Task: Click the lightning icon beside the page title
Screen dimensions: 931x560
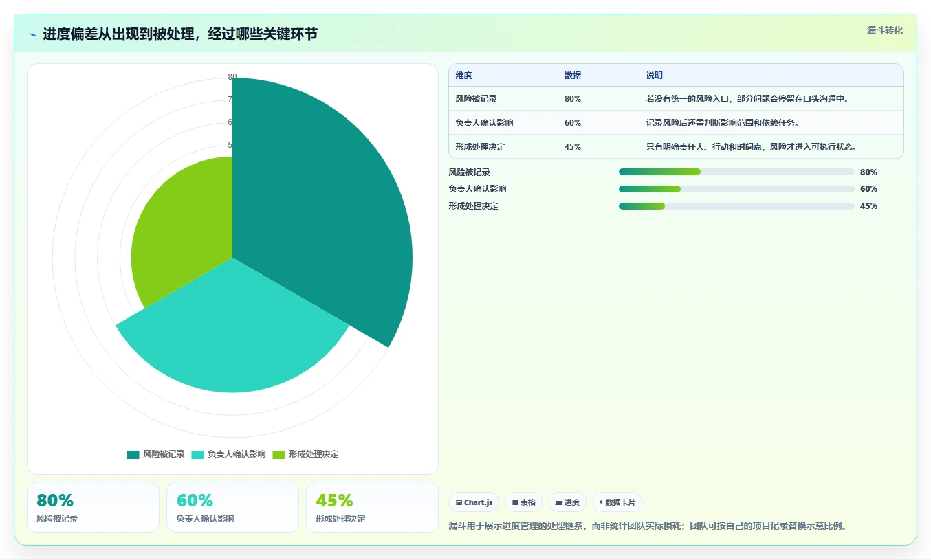Action: point(32,34)
